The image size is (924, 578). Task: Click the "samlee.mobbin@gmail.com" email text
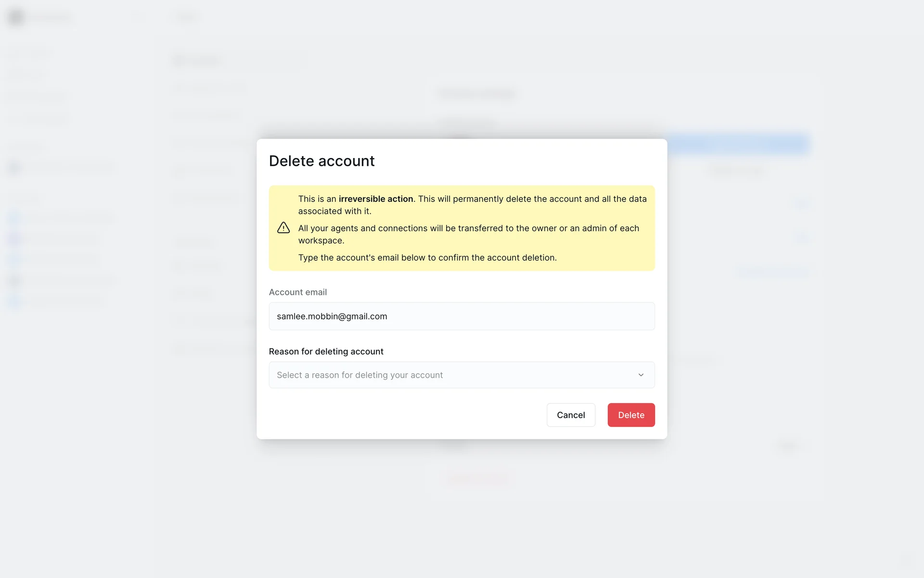[x=332, y=316]
